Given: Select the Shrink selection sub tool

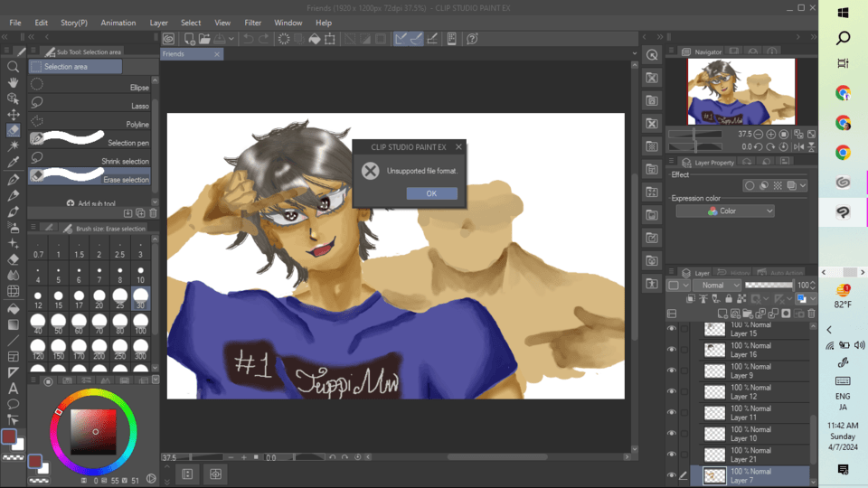Looking at the screenshot, I should tap(90, 158).
